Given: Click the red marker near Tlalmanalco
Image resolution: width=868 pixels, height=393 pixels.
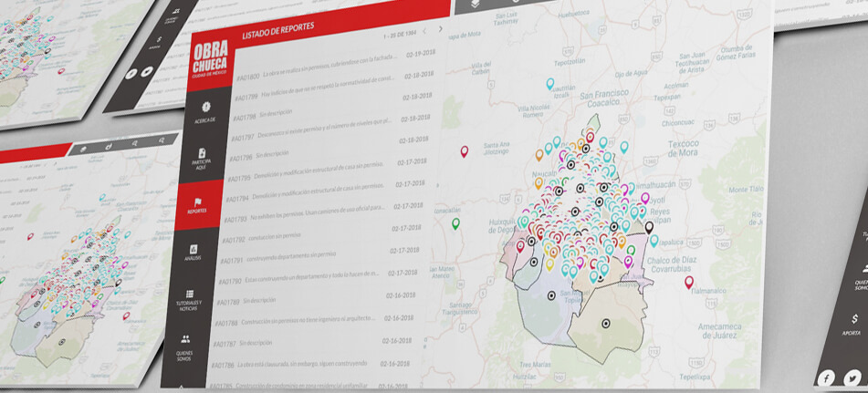Looking at the screenshot, I should [689, 283].
